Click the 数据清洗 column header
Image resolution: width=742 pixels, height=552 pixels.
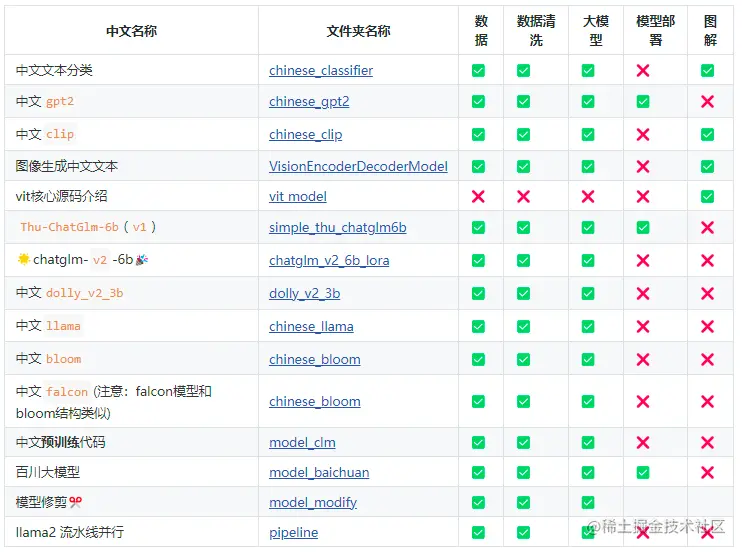[536, 30]
